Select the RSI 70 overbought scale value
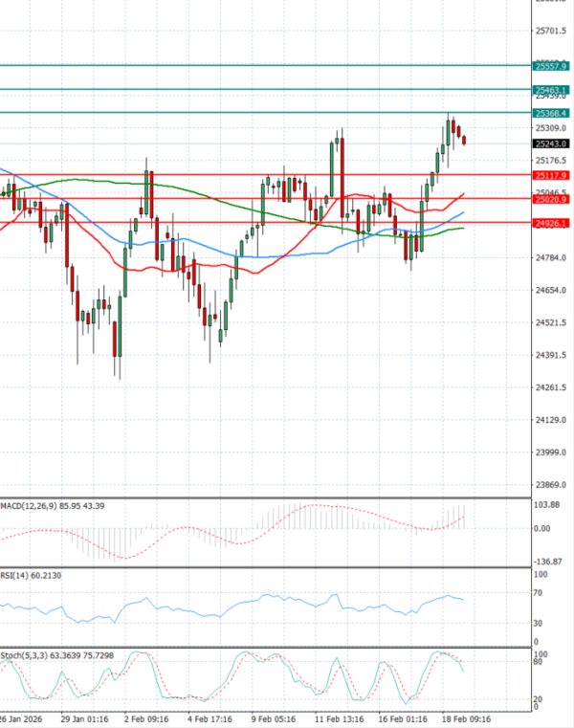This screenshot has width=574, height=728. click(x=539, y=594)
